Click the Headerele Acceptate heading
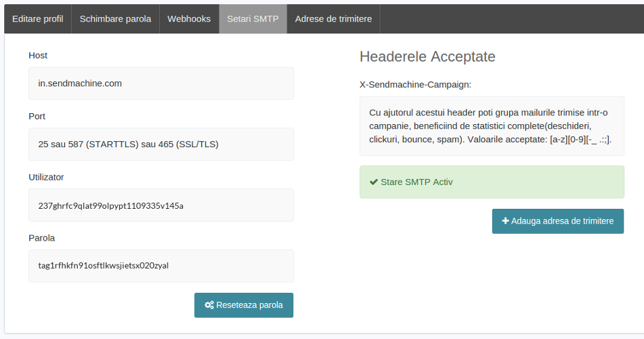The height and width of the screenshot is (339, 644). (x=427, y=56)
